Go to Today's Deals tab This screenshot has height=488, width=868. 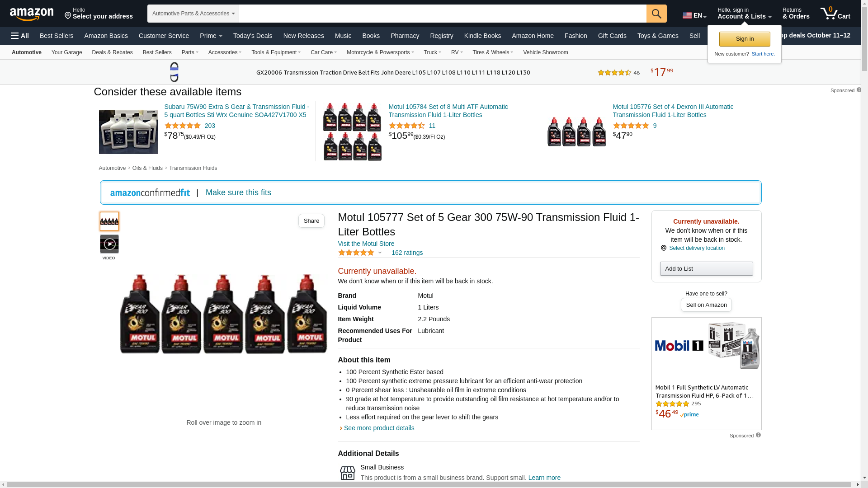coord(253,36)
